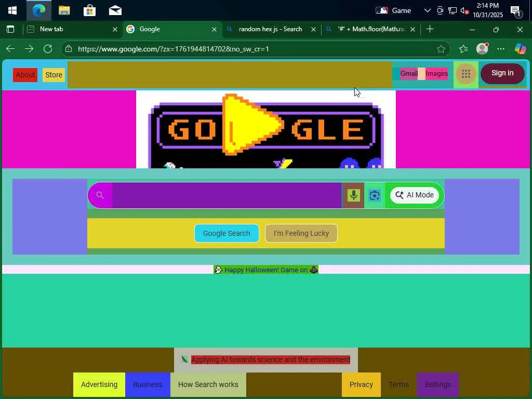Open Edge Settings and more menu
Screen dimensions: 532x399
point(501,49)
